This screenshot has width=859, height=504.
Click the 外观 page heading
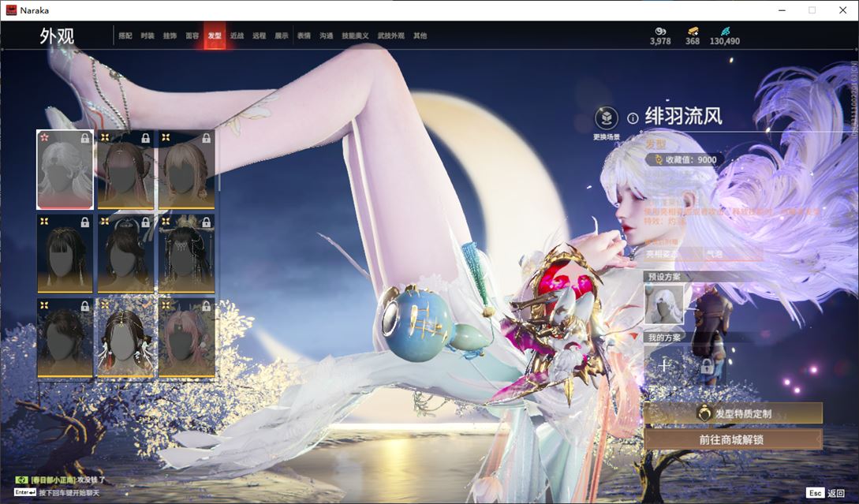pos(57,36)
